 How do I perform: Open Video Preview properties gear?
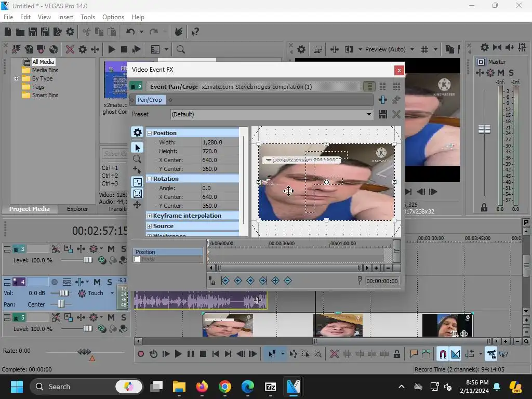click(x=301, y=49)
